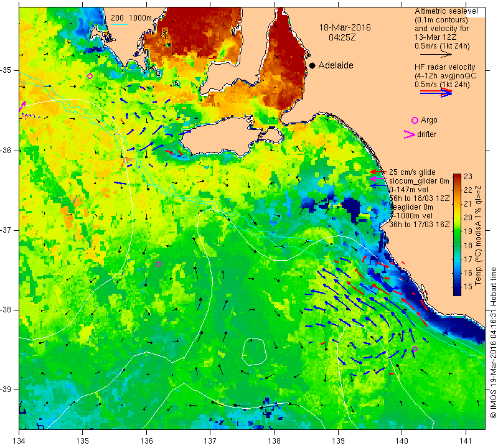
Task: Click the '0-147m vel' legend text
Action: click(408, 190)
